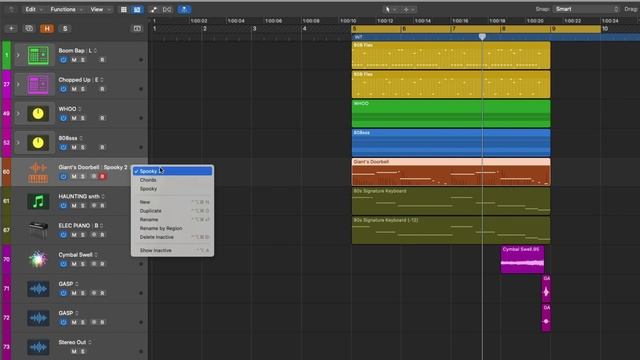Click the playhead marker in the ruler
The height and width of the screenshot is (360, 640).
(482, 37)
